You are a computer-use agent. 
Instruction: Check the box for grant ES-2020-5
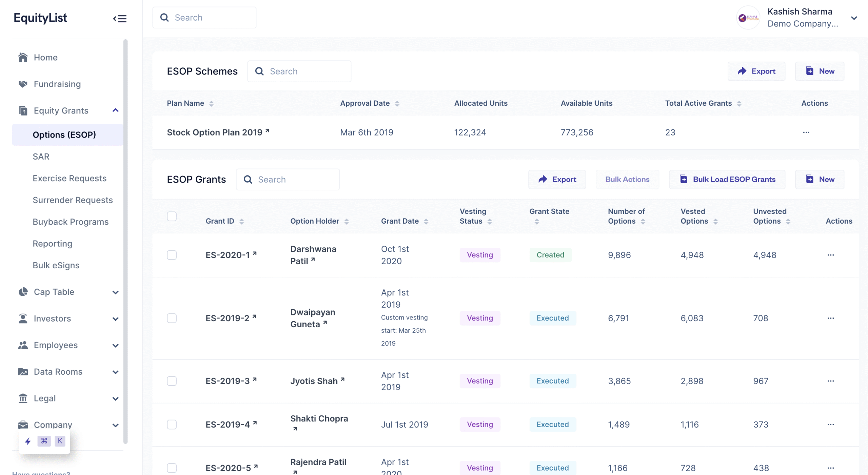click(x=172, y=468)
